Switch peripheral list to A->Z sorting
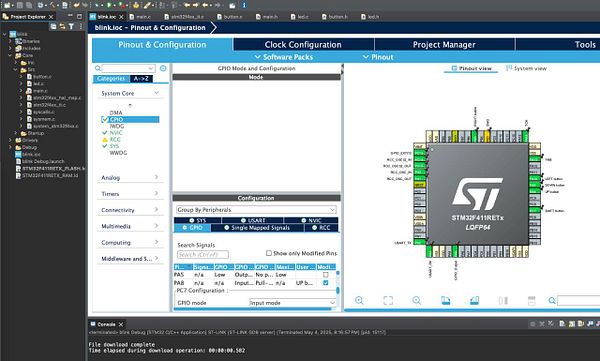Image resolution: width=600 pixels, height=361 pixels. pyautogui.click(x=141, y=78)
